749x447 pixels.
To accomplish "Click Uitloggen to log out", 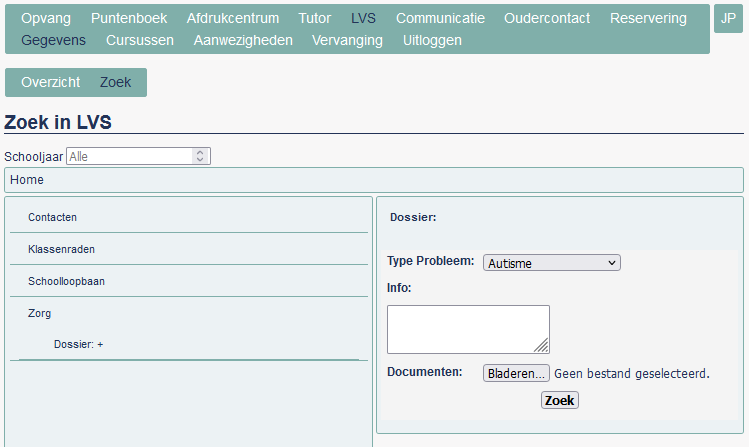I will pos(432,40).
